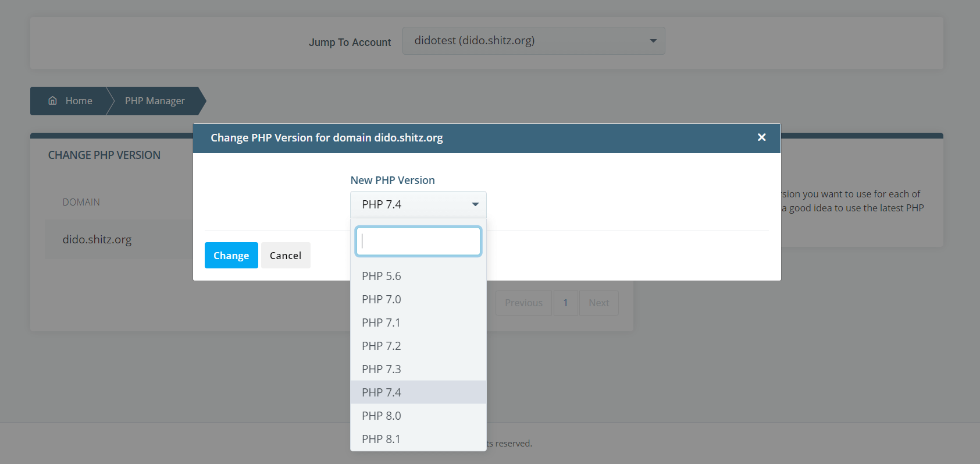Select PHP 7.2 from the list
The width and height of the screenshot is (980, 464).
418,346
